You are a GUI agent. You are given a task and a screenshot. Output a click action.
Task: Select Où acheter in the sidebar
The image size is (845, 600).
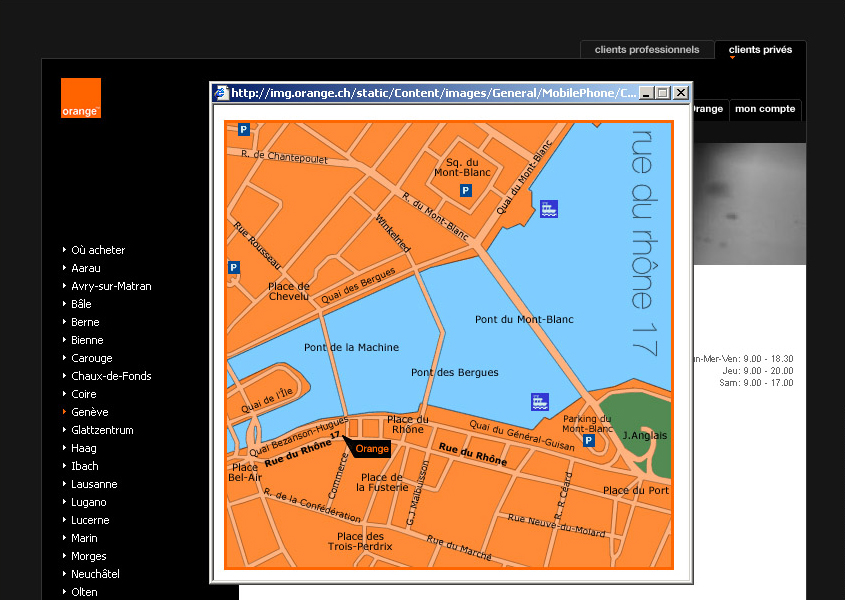click(x=98, y=250)
